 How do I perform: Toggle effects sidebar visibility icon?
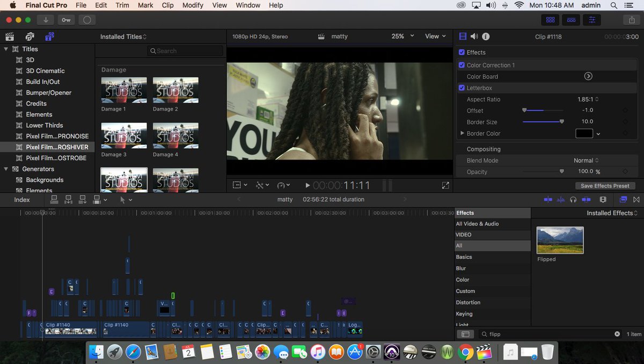(465, 334)
